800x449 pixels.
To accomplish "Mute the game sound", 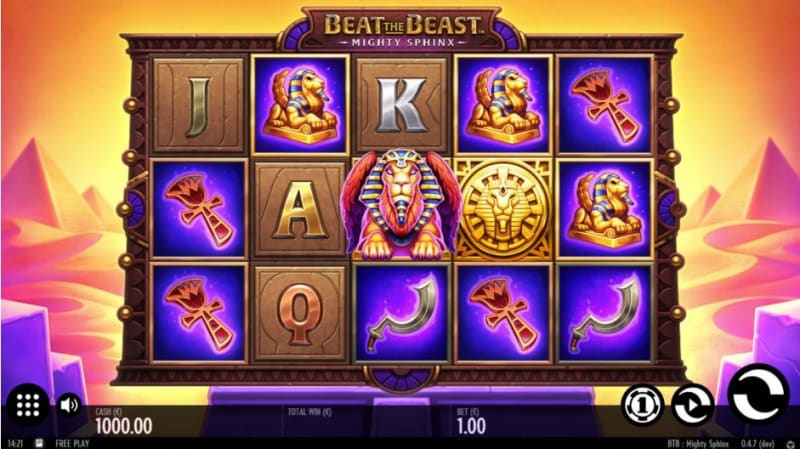I will click(69, 405).
